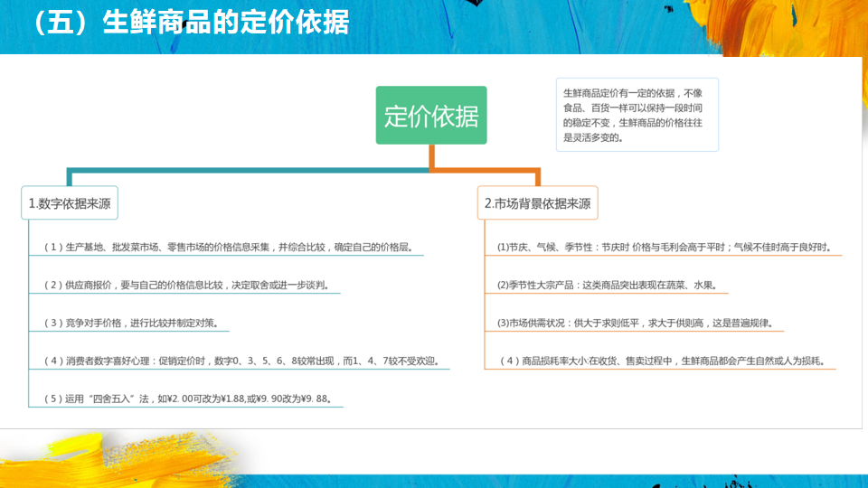
Task: Select the 1.数字依据来源 branch node
Action: click(x=70, y=203)
